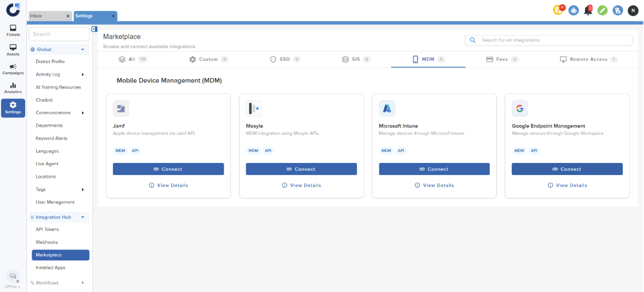Open the Tickets section in left rail

[x=13, y=30]
